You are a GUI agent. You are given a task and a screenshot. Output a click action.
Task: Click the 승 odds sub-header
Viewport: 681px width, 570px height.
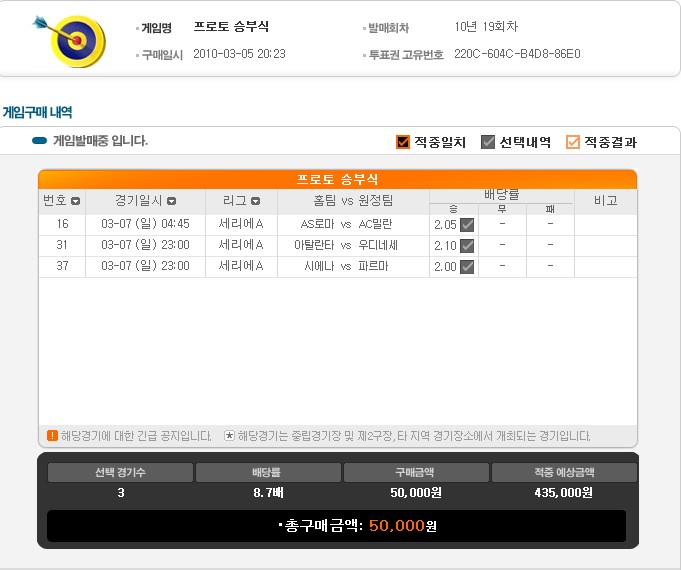click(453, 209)
